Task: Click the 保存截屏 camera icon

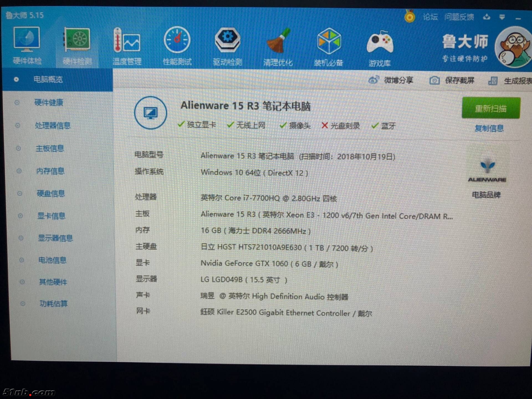Action: click(434, 81)
